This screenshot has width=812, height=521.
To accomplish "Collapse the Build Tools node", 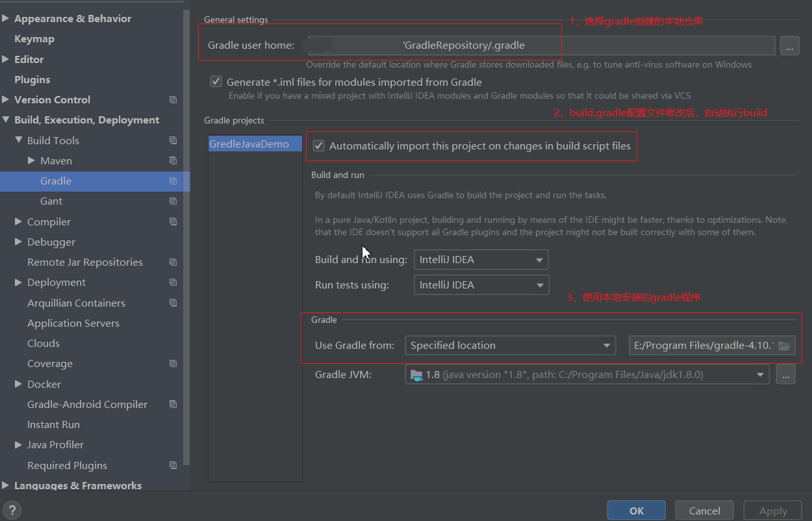I will pos(18,140).
